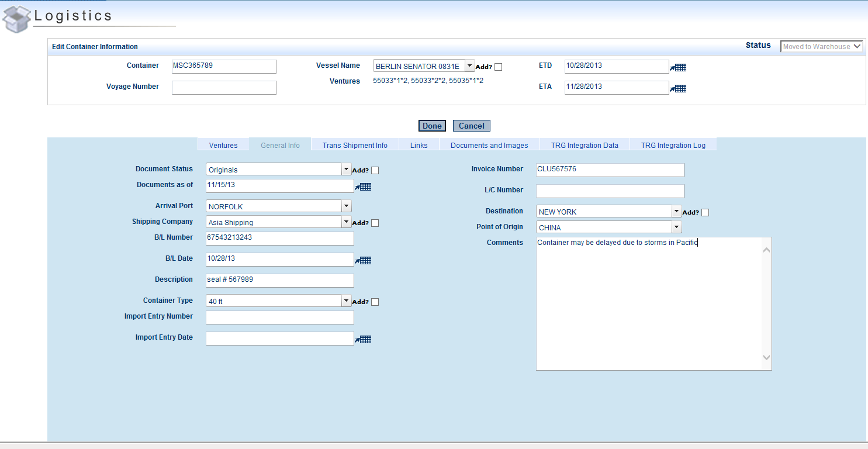868x449 pixels.
Task: Click the B/L Number field
Action: pyautogui.click(x=280, y=238)
